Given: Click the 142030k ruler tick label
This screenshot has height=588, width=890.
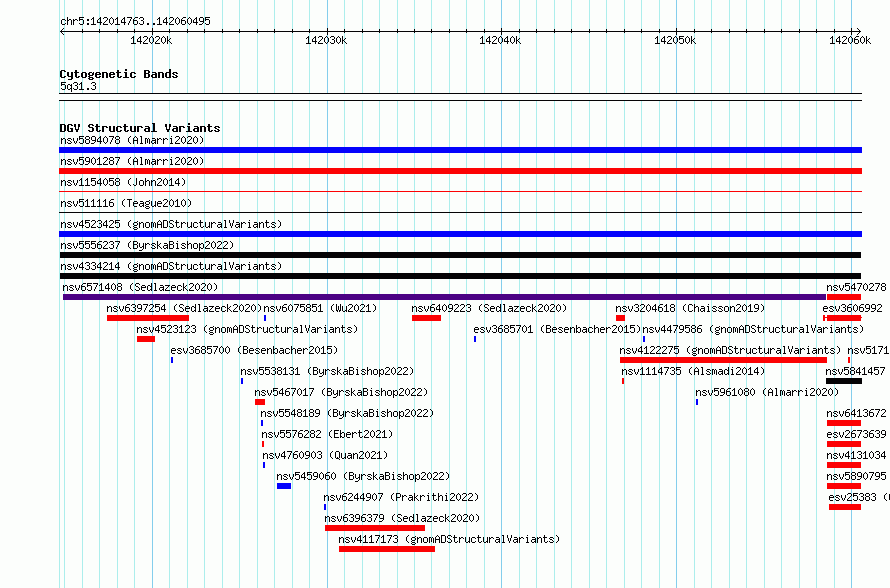Looking at the screenshot, I should (x=326, y=40).
